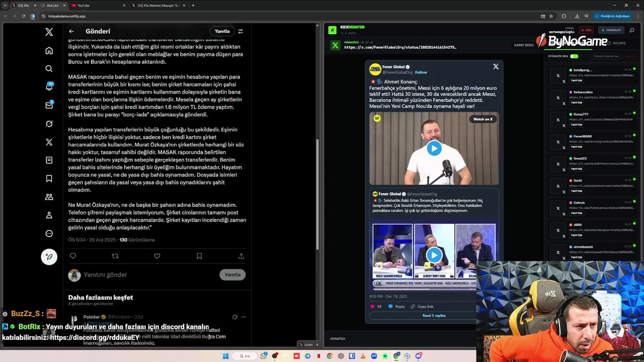
Task: Click Reply on embedded tweet
Action: (396, 306)
